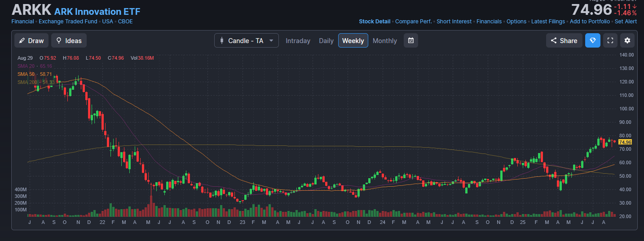
Task: Switch to Intraday timeframe
Action: [x=298, y=41]
